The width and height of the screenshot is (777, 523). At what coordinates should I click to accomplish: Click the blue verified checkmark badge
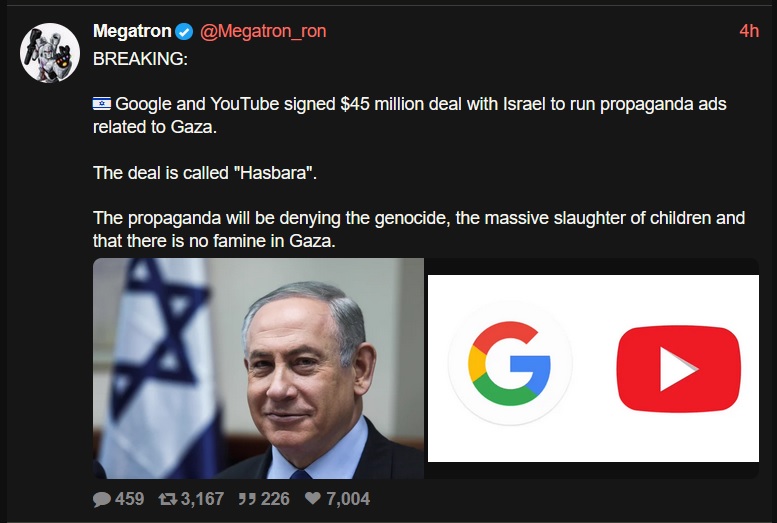coord(184,32)
